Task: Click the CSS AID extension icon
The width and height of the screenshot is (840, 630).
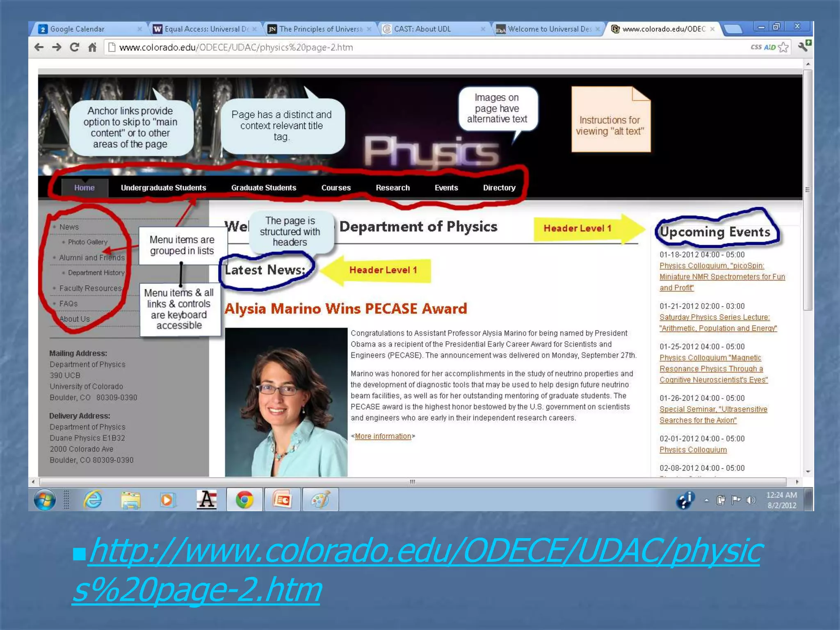Action: 763,47
